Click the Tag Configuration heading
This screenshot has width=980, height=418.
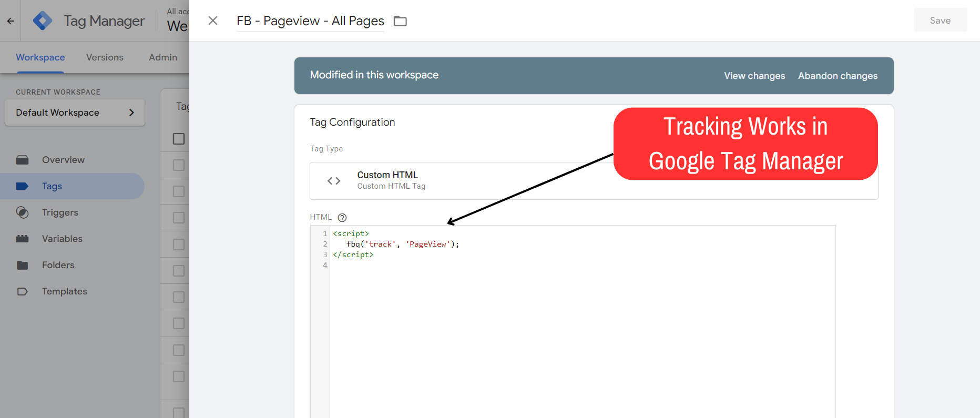(352, 122)
